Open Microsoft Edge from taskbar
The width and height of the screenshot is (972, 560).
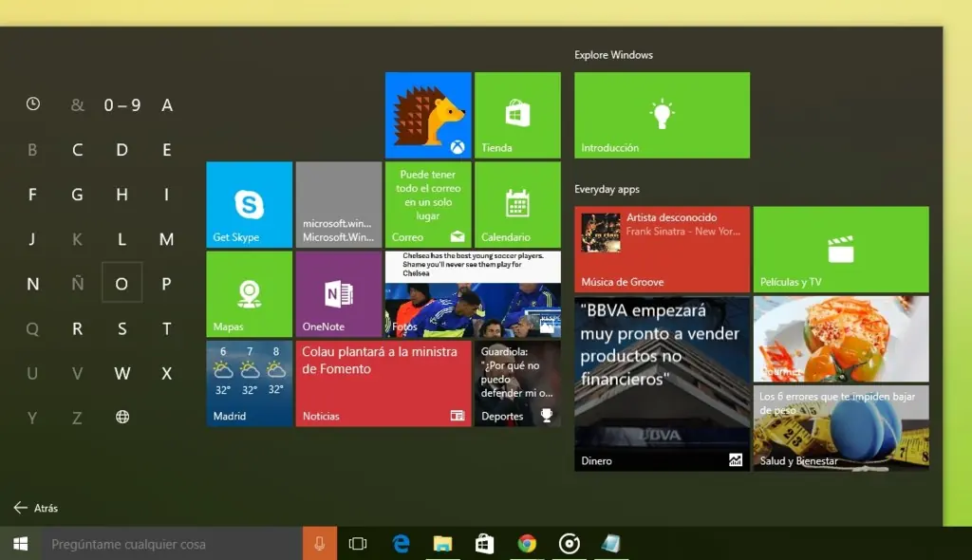tap(401, 544)
